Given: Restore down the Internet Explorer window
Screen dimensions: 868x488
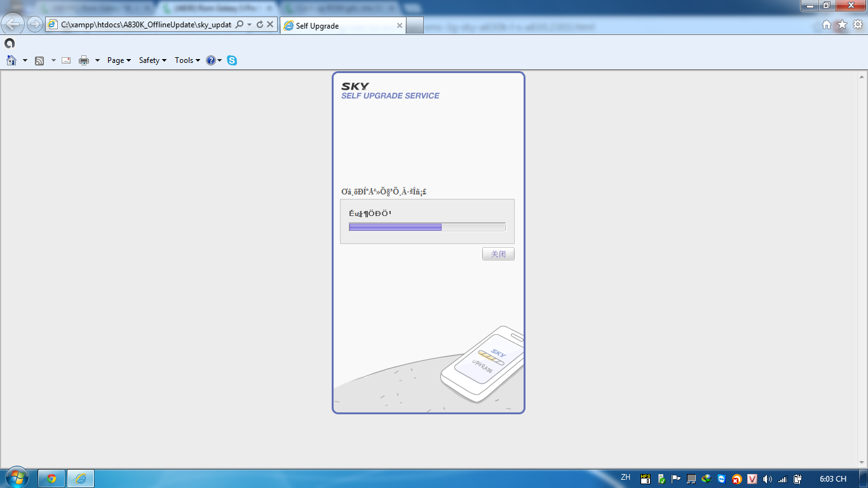Looking at the screenshot, I should coord(827,5).
